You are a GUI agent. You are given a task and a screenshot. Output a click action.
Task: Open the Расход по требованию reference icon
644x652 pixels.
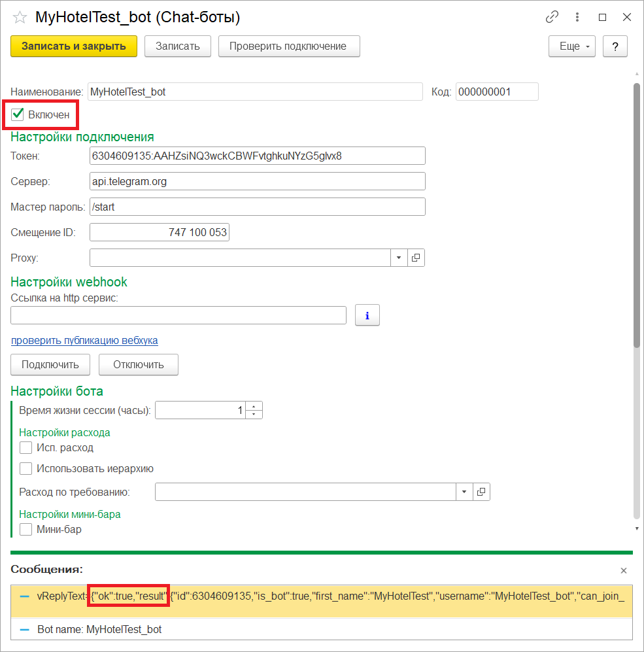(x=481, y=492)
